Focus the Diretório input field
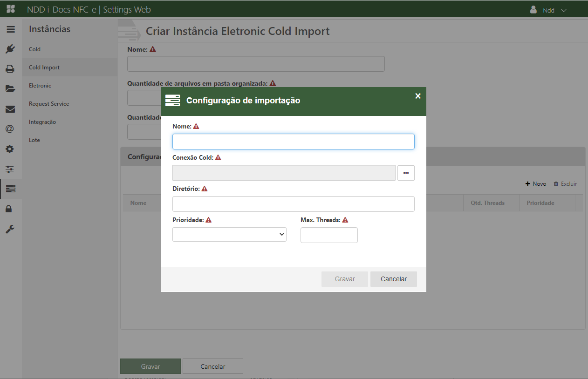This screenshot has width=588, height=379. point(293,204)
